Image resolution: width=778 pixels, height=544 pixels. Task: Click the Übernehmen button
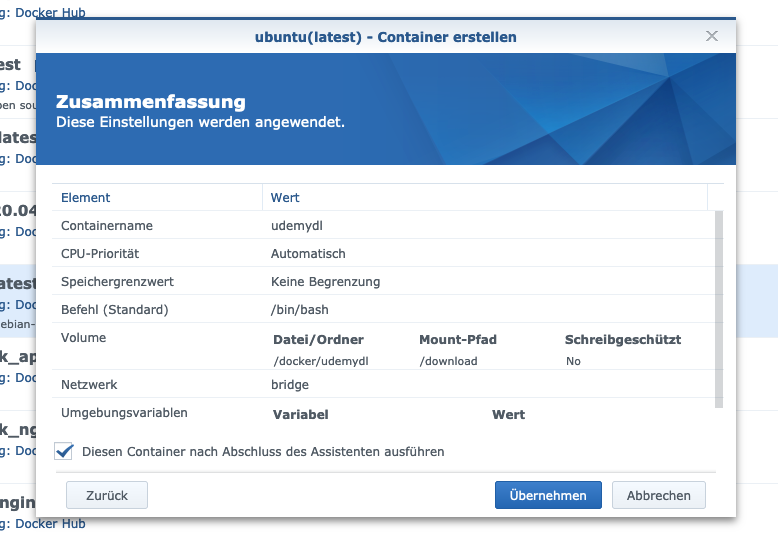pyautogui.click(x=548, y=495)
